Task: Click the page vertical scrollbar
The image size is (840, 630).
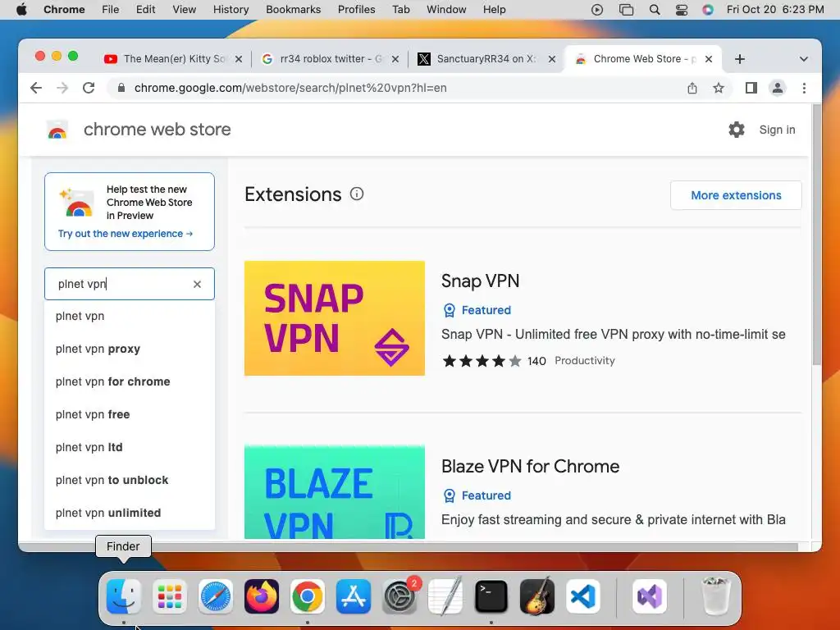Action: 816,235
